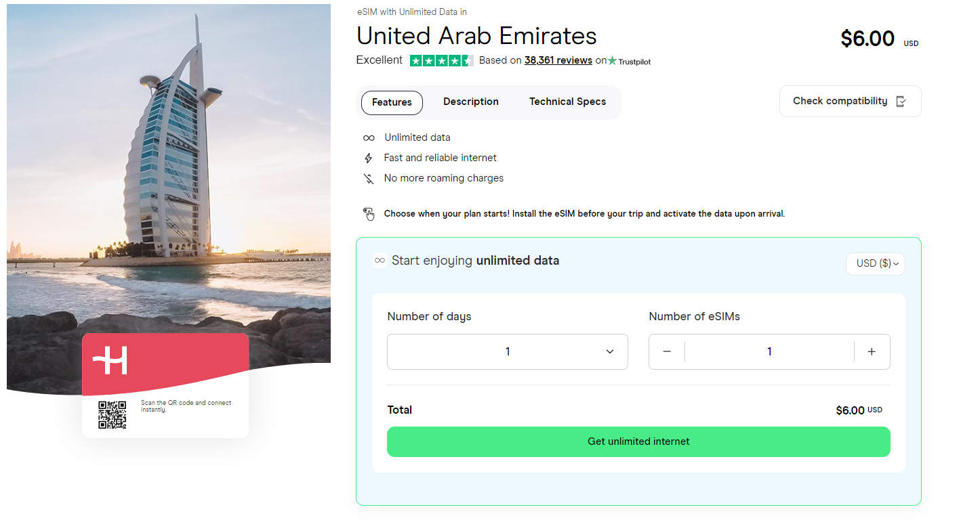Screen dimensions: 980x520
Task: Click the infinity icon next to Unlimited data
Action: click(x=369, y=137)
